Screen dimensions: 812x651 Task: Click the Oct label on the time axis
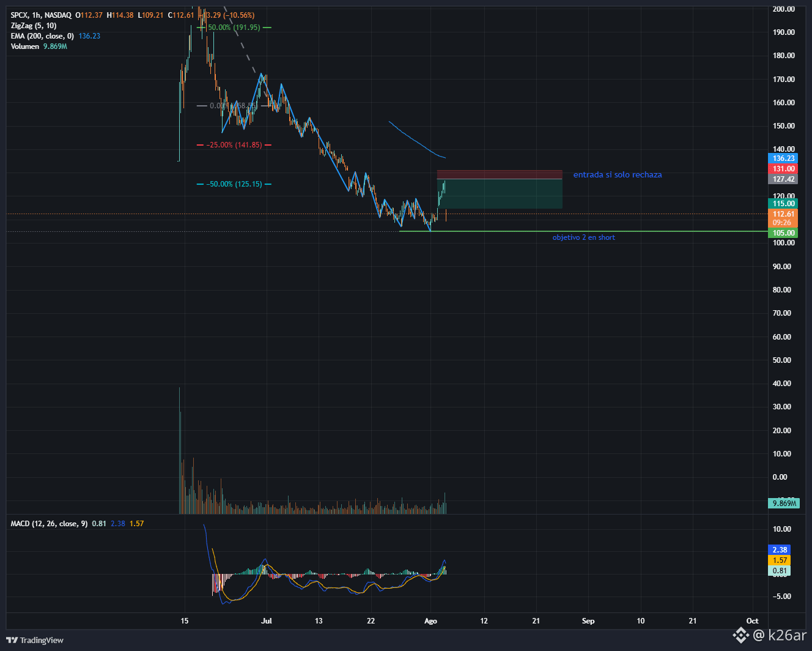click(x=753, y=621)
